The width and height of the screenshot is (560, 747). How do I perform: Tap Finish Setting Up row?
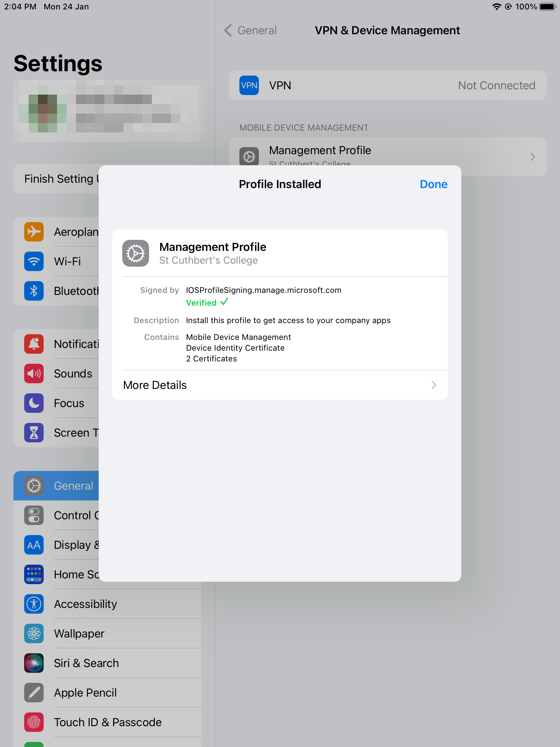click(56, 179)
